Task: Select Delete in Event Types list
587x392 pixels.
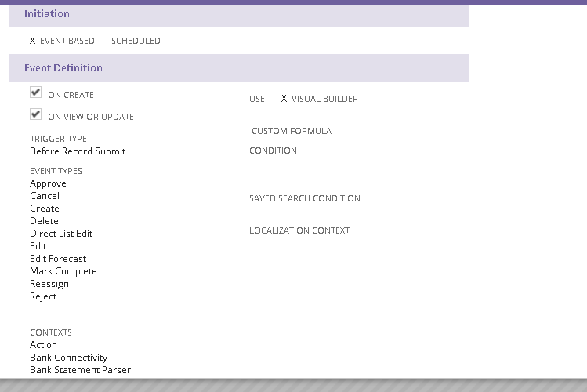Action: coord(44,221)
